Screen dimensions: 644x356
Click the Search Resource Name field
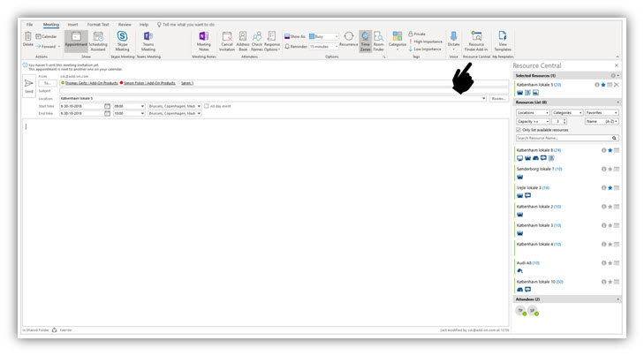coord(564,138)
